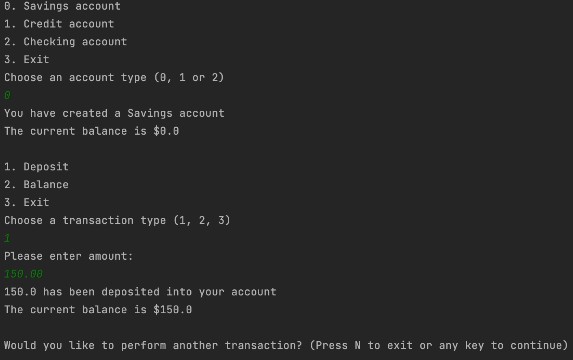Click the '1. Deposit' option line
573x360 pixels.
click(36, 167)
